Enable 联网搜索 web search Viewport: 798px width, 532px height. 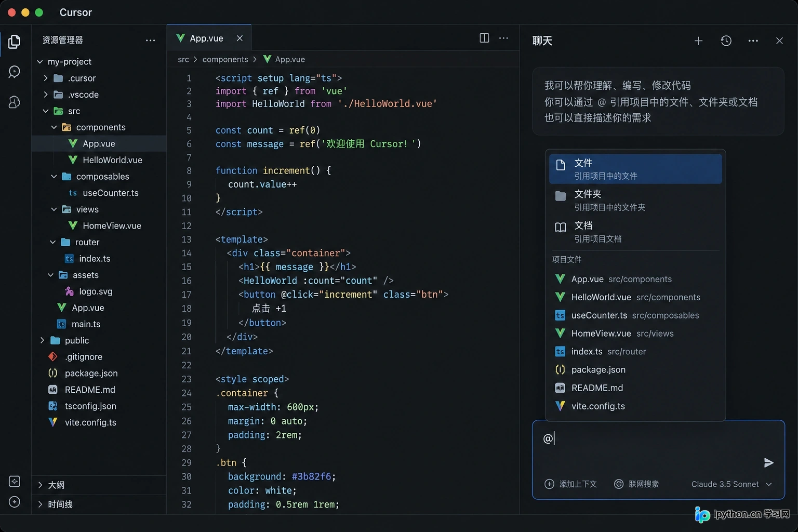636,484
